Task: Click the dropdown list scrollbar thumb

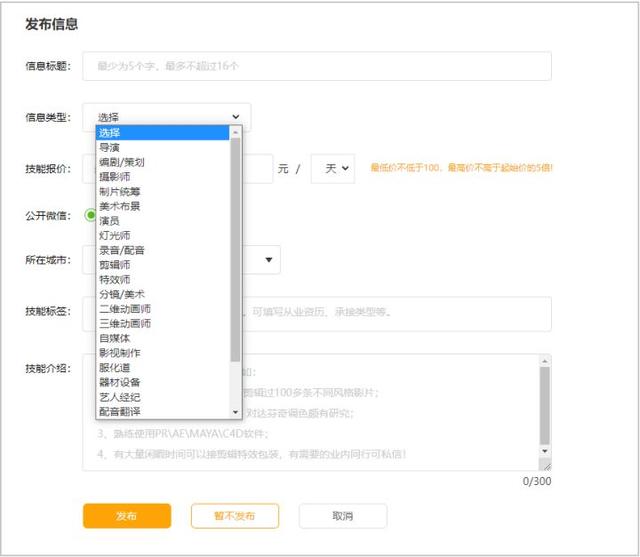Action: tap(235, 250)
